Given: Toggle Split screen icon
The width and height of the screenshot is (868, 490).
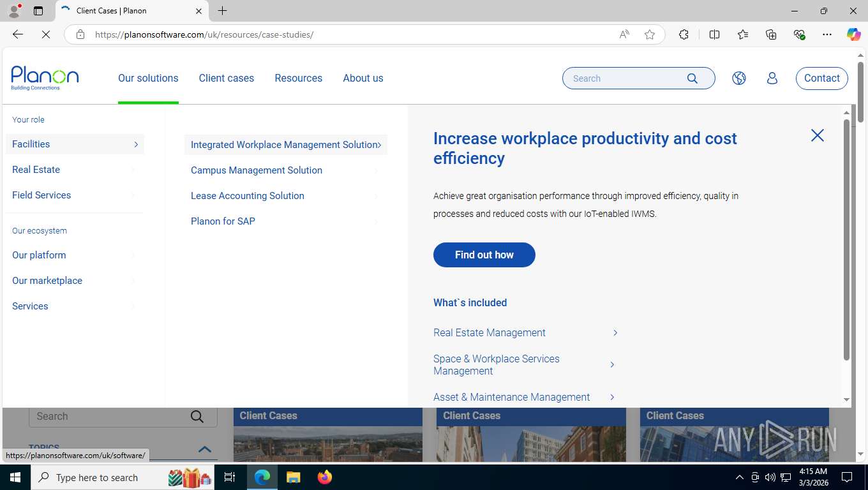Looking at the screenshot, I should point(715,34).
